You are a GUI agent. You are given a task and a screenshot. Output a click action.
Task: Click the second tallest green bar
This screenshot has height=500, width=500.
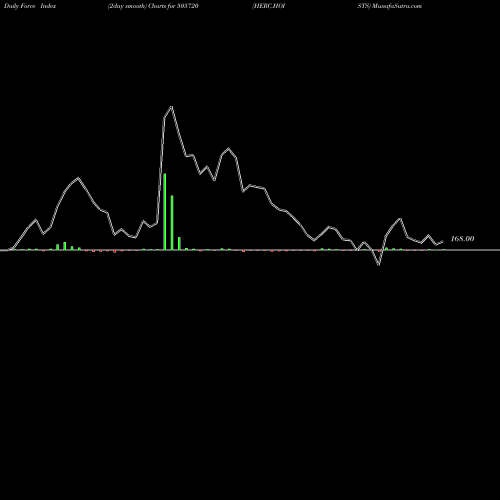pos(172,222)
